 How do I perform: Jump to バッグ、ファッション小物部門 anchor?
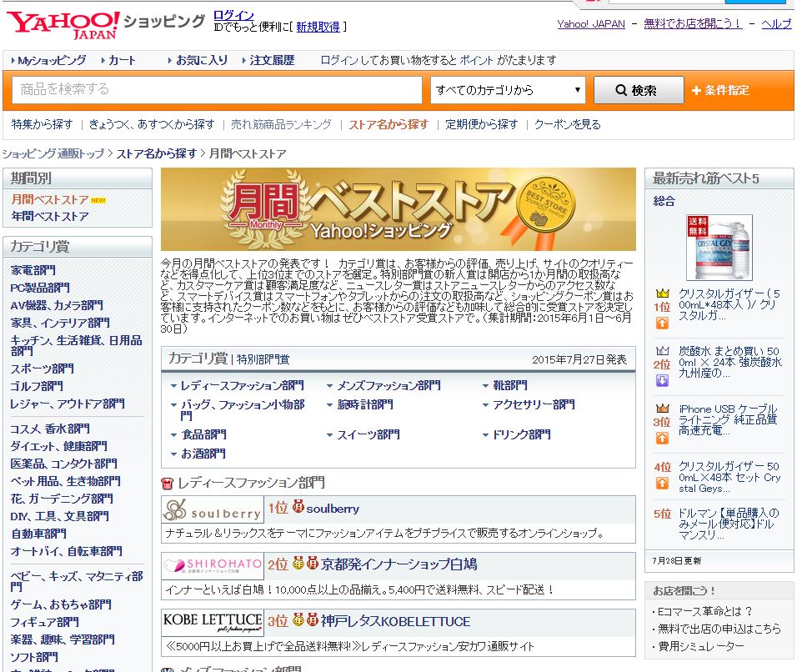[243, 410]
